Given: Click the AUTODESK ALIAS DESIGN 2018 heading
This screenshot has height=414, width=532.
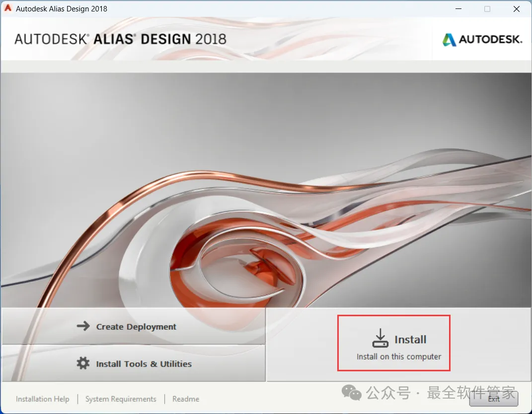Looking at the screenshot, I should point(120,39).
